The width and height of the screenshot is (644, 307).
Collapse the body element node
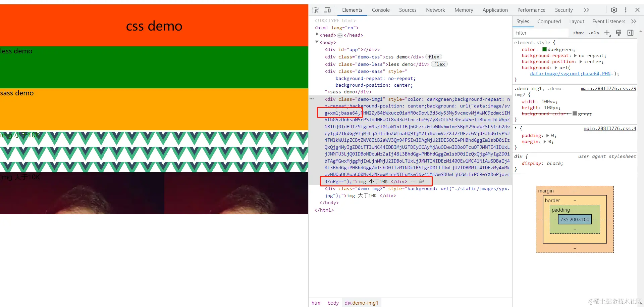[317, 42]
